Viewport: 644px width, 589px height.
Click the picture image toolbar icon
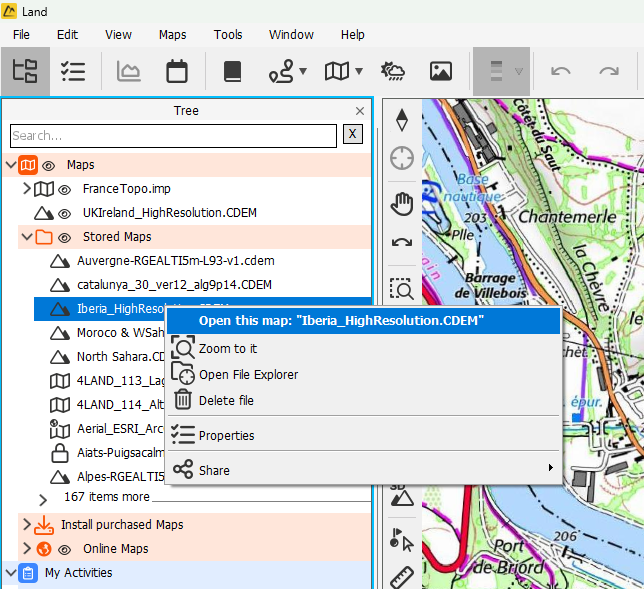(x=441, y=71)
